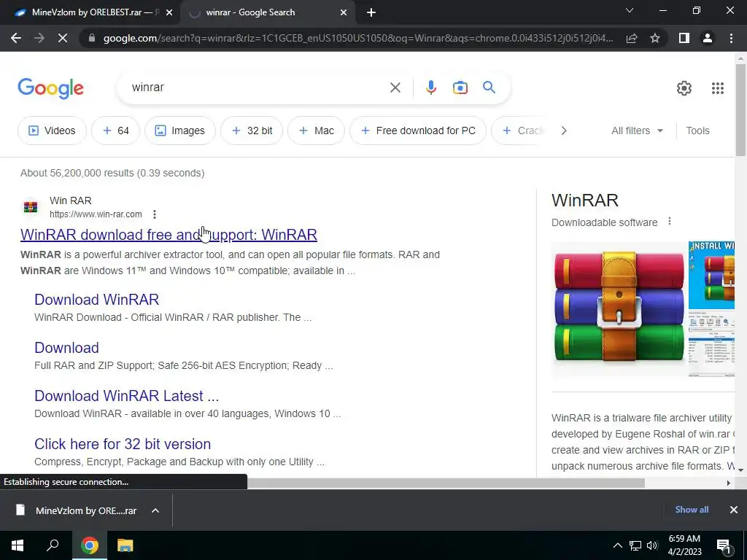Open the large WinRAR books image
Screen dimensions: 747x560
(x=619, y=309)
